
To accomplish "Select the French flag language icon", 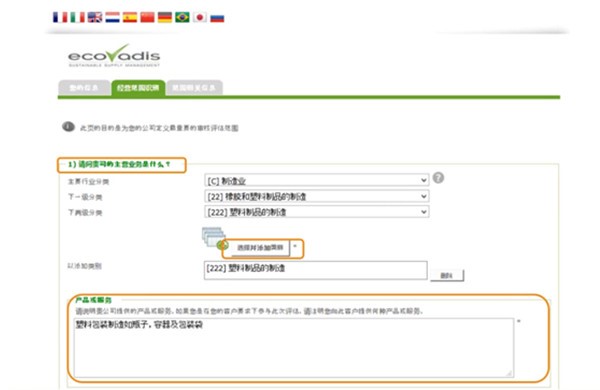I will 60,17.
